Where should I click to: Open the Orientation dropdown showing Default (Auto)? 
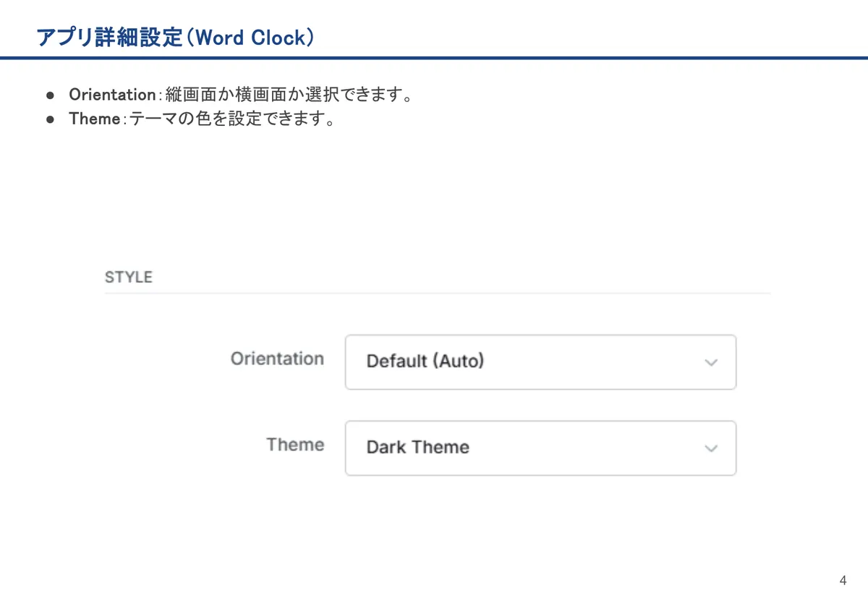pos(540,362)
